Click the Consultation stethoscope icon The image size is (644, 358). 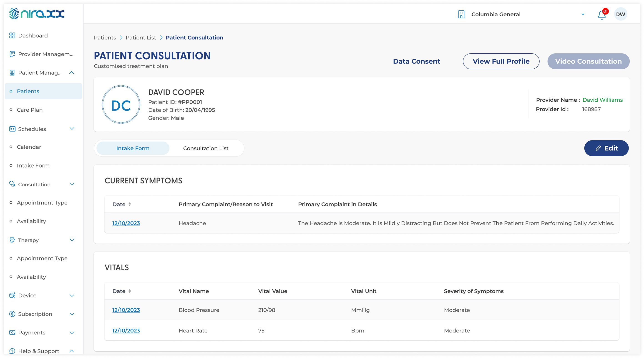(12, 184)
